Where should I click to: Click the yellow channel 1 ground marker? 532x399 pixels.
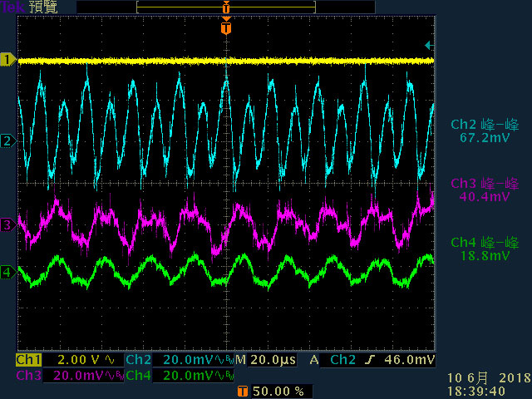[x=8, y=60]
